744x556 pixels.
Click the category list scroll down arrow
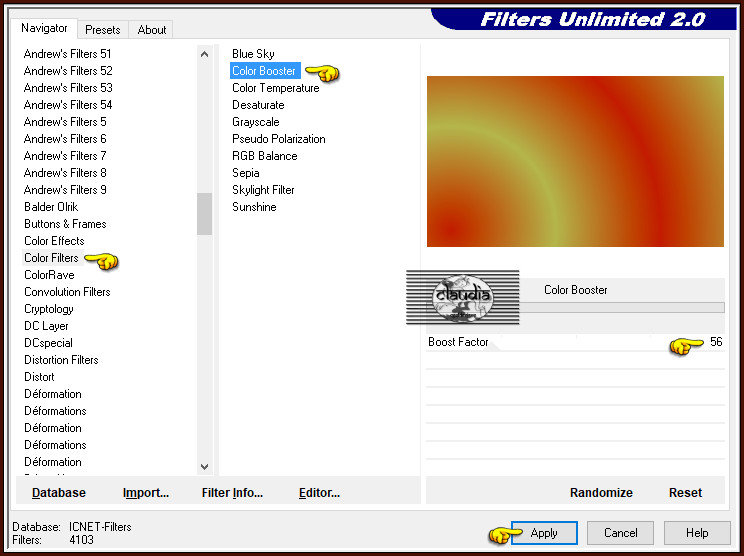point(205,466)
